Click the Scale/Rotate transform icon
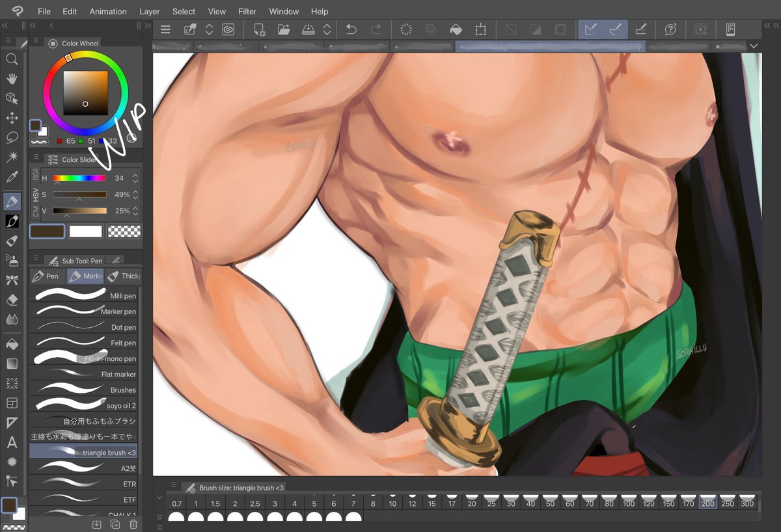Image resolution: width=781 pixels, height=532 pixels. (480, 29)
